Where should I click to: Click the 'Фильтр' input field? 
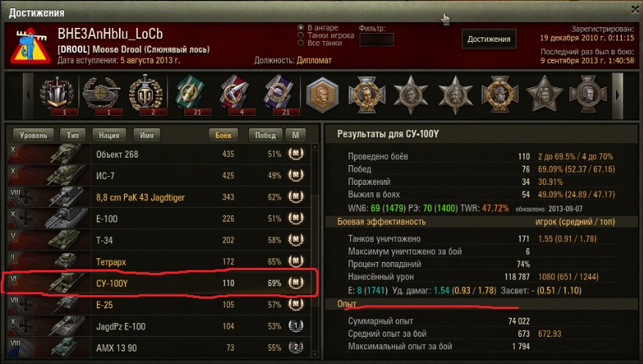(x=377, y=40)
